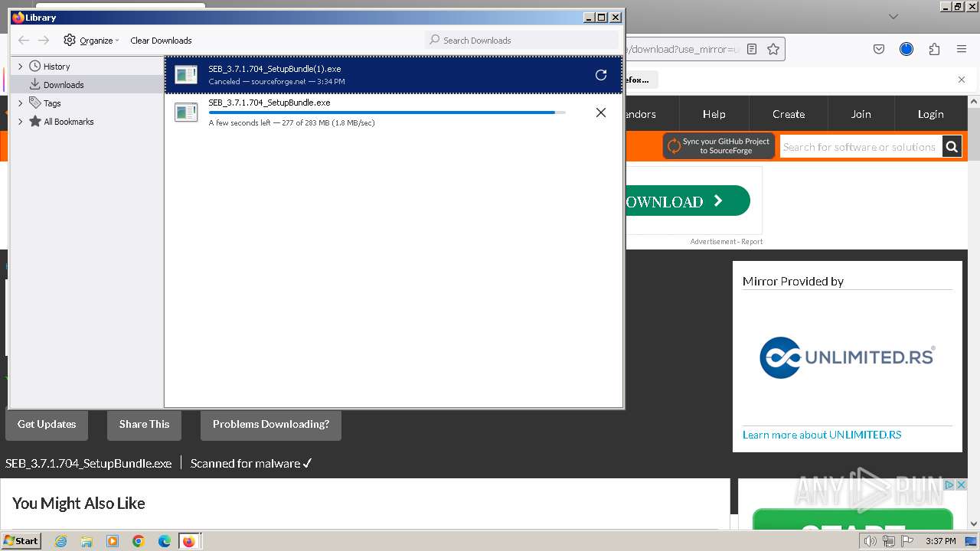This screenshot has width=980, height=551.
Task: Click Join on SourceForge navigation
Action: pyautogui.click(x=861, y=114)
